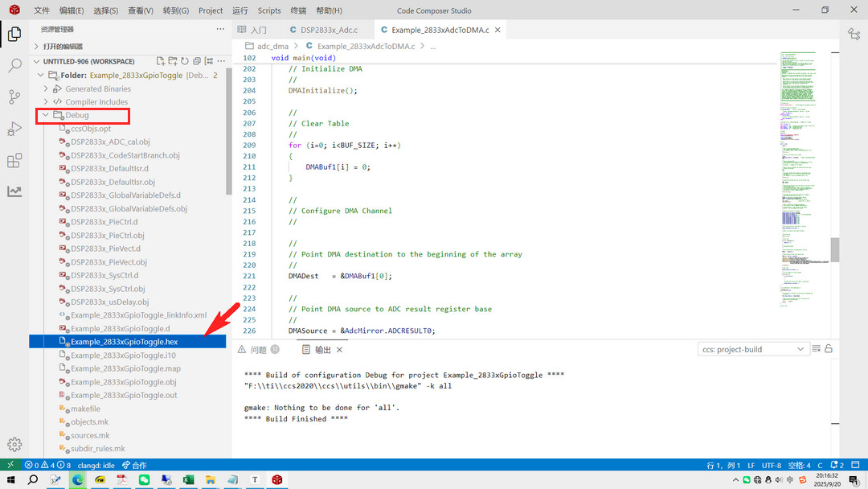Open the 文件 menu
This screenshot has height=489, width=868.
click(42, 10)
